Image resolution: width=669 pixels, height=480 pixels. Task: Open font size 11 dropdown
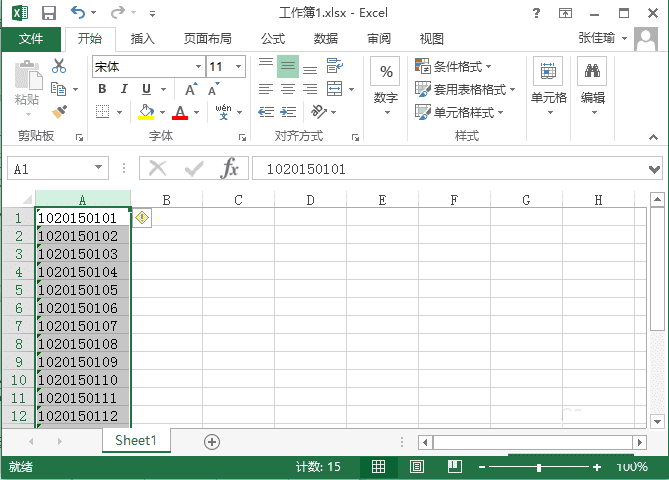[239, 67]
